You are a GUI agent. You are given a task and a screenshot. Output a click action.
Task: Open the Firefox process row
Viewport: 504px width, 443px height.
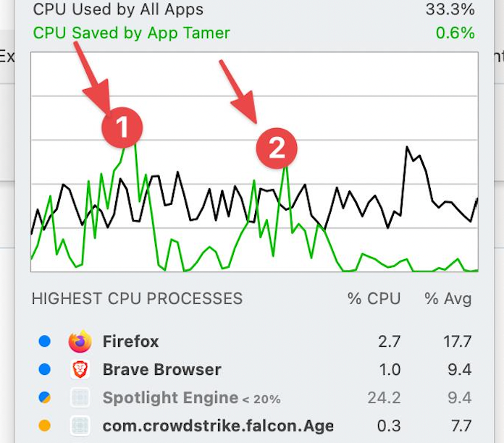pyautogui.click(x=255, y=341)
